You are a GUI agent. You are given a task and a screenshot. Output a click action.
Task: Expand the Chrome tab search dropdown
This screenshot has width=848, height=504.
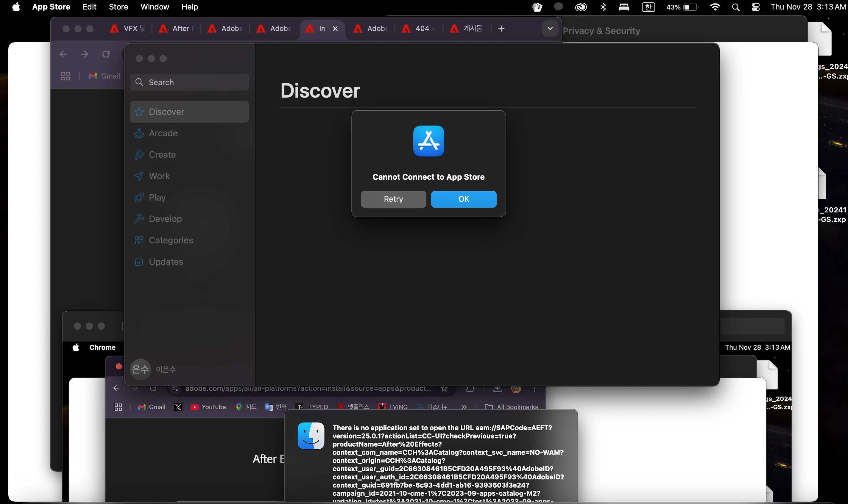(x=550, y=29)
